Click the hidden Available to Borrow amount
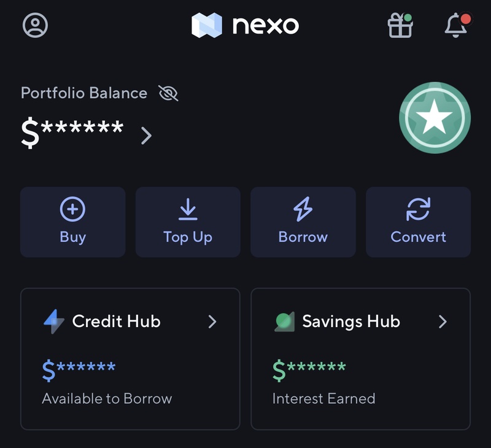491x448 pixels. point(79,370)
